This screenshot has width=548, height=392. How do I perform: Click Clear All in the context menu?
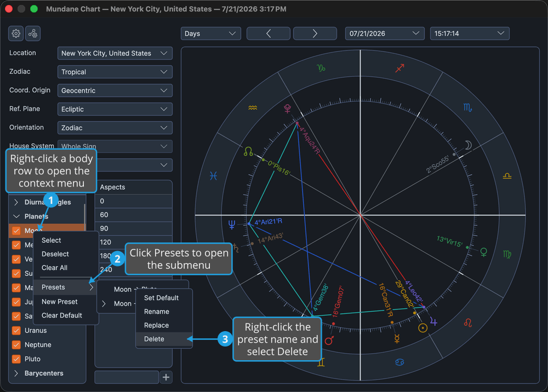(x=54, y=268)
